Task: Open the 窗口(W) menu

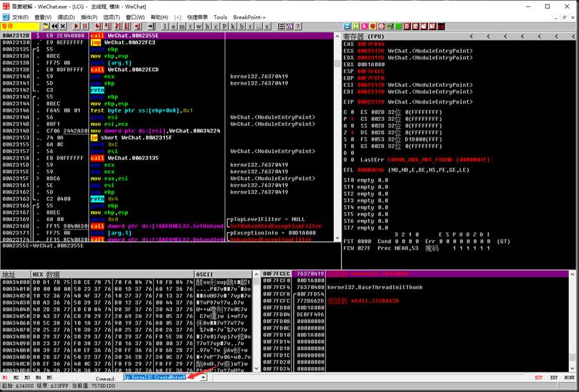Action: click(x=135, y=17)
